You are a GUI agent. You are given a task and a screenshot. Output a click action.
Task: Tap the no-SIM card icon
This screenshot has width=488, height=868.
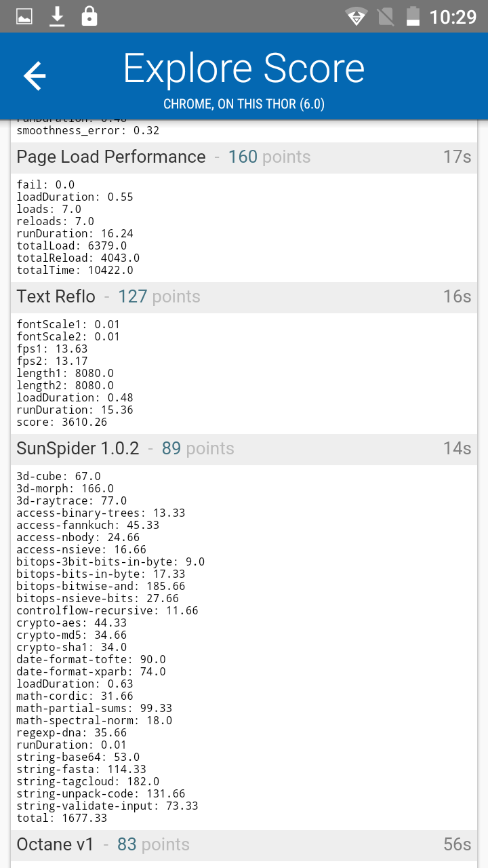point(386,16)
